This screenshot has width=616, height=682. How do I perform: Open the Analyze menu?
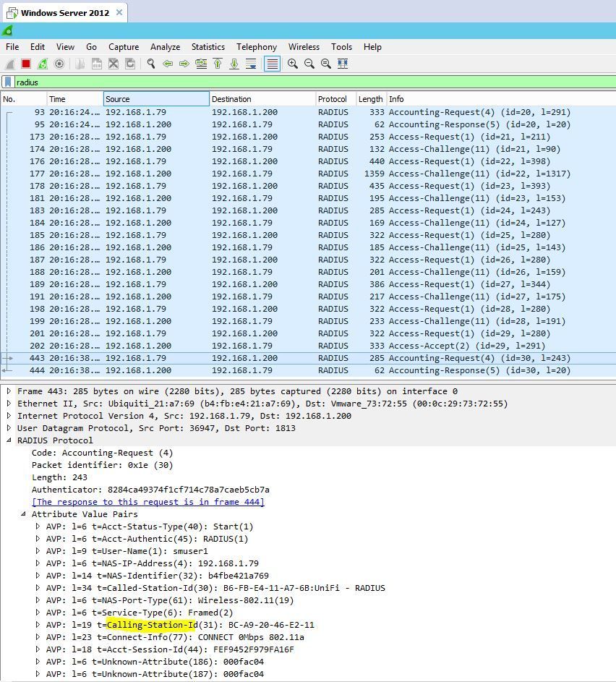[165, 46]
